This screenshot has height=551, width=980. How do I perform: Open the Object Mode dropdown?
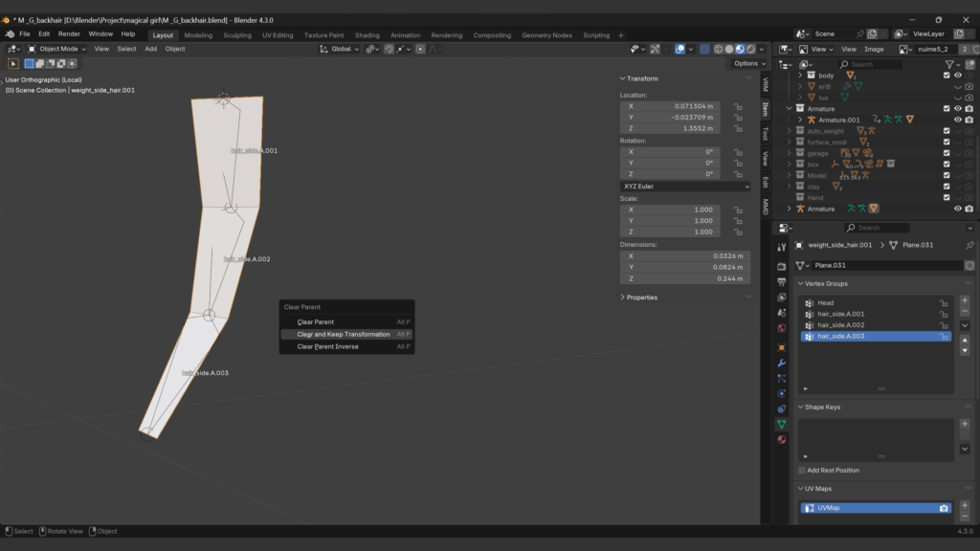57,49
